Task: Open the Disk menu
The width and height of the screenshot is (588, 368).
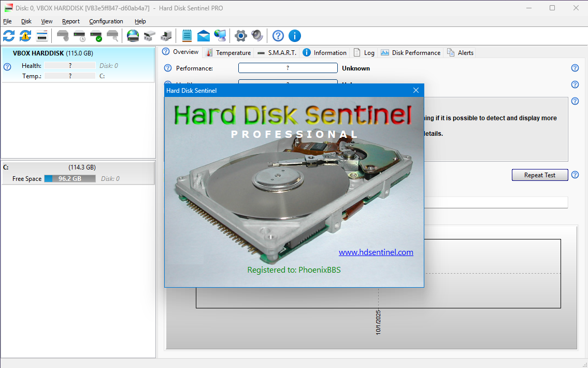Action: click(x=26, y=21)
